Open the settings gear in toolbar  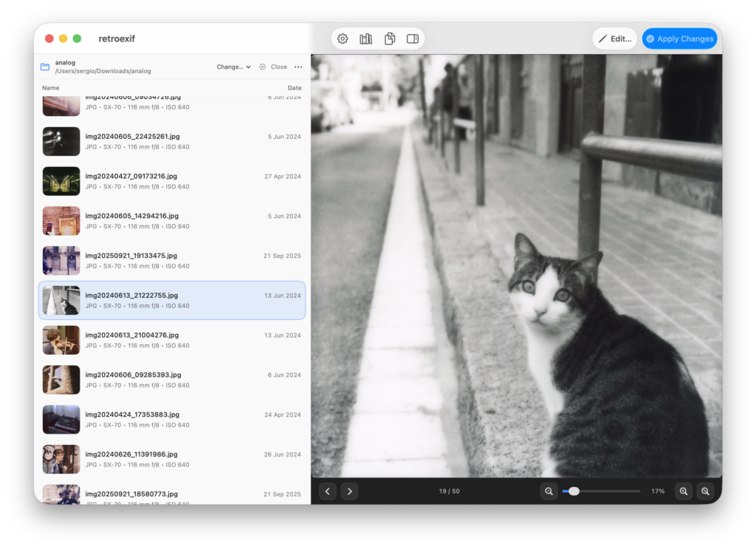343,38
